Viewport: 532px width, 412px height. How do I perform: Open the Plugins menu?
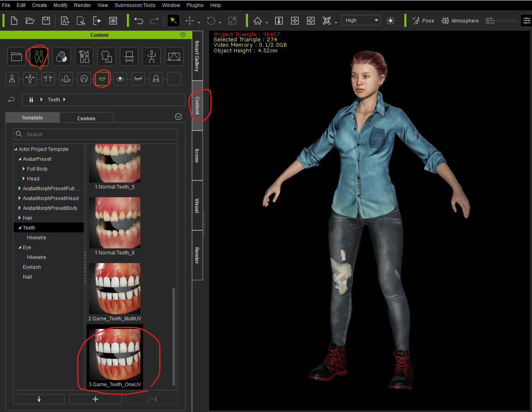tap(195, 5)
